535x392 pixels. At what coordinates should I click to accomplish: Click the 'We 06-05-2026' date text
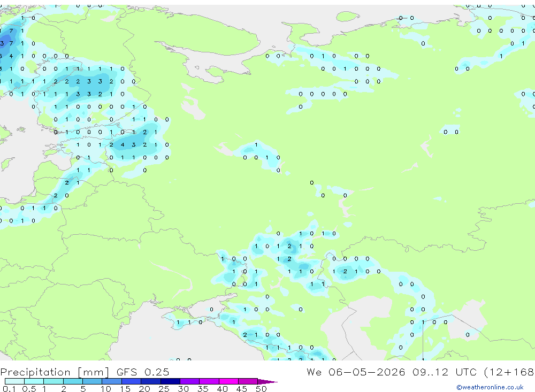click(x=356, y=372)
